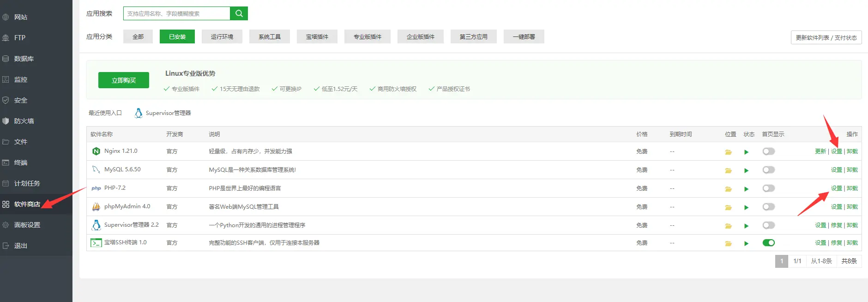Click the PHP-7.2 status play icon
This screenshot has width=868, height=302.
point(746,189)
